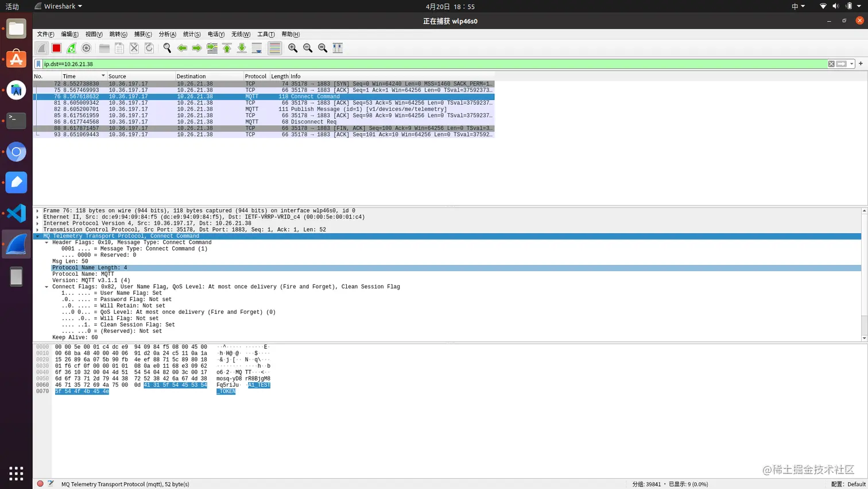Open the Files app from dock
Viewport: 868px width, 489px height.
click(x=16, y=29)
